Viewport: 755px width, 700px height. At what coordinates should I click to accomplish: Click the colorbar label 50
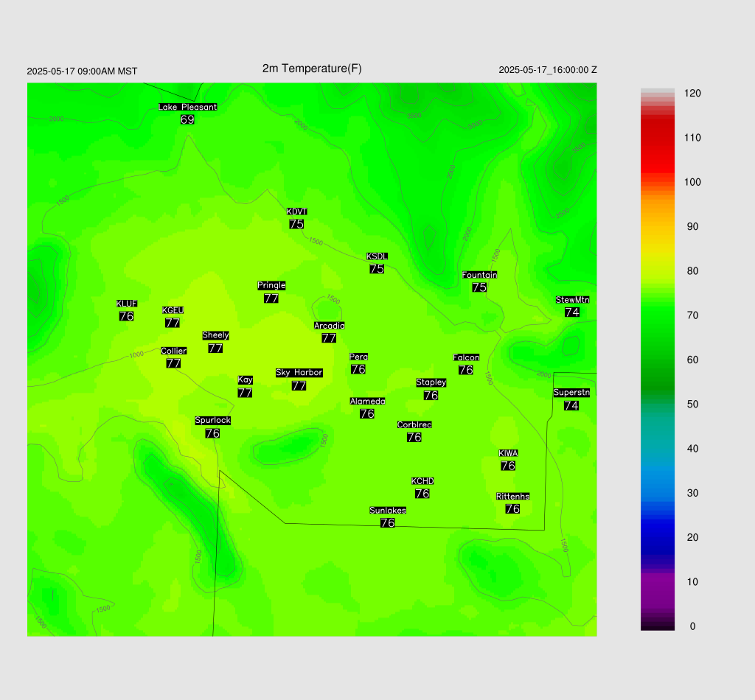click(x=692, y=404)
